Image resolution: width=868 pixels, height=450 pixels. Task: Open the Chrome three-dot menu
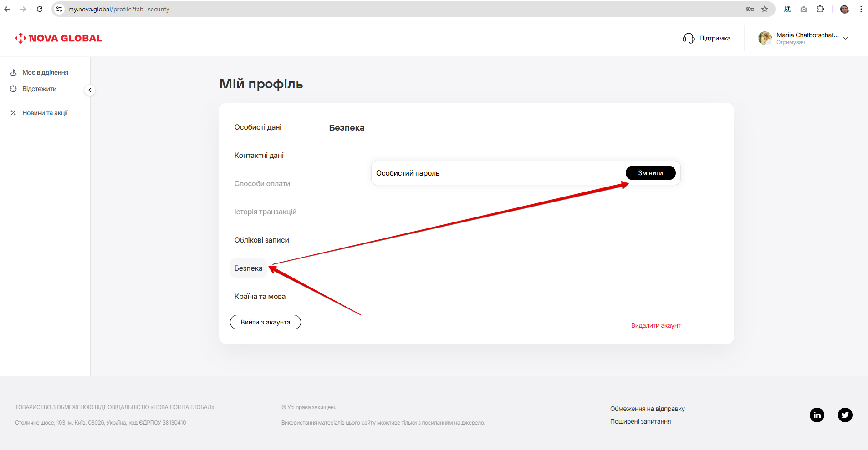(861, 9)
